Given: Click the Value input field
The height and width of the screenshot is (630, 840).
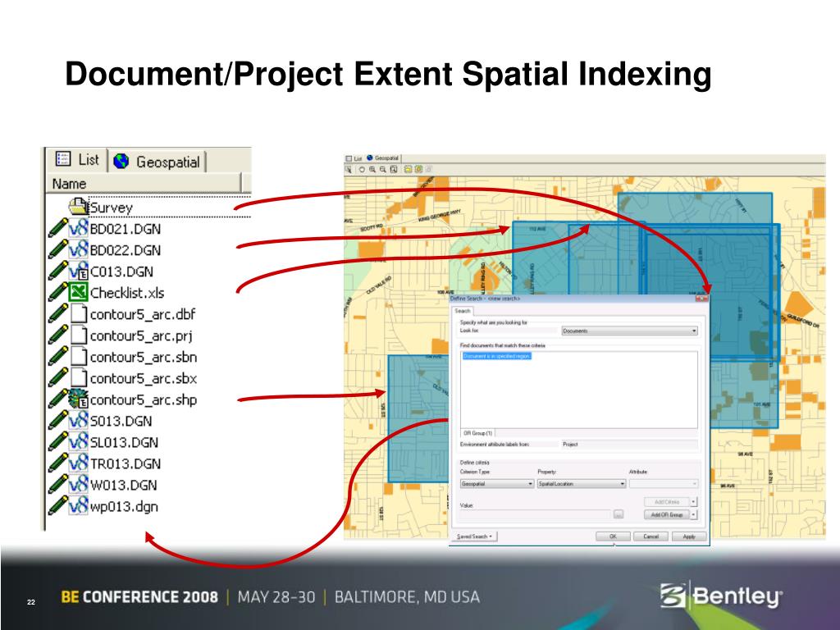Looking at the screenshot, I should point(535,514).
